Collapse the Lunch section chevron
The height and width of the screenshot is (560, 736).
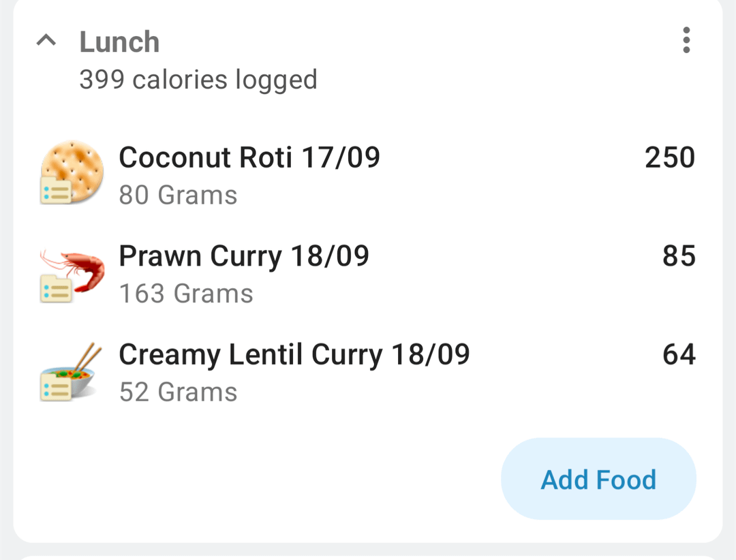pos(46,42)
